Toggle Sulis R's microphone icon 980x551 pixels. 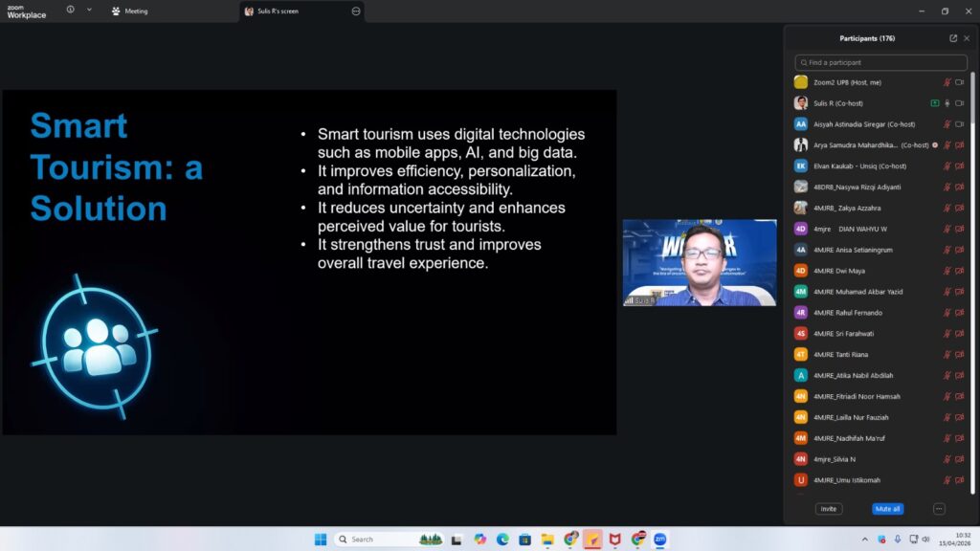coord(947,103)
